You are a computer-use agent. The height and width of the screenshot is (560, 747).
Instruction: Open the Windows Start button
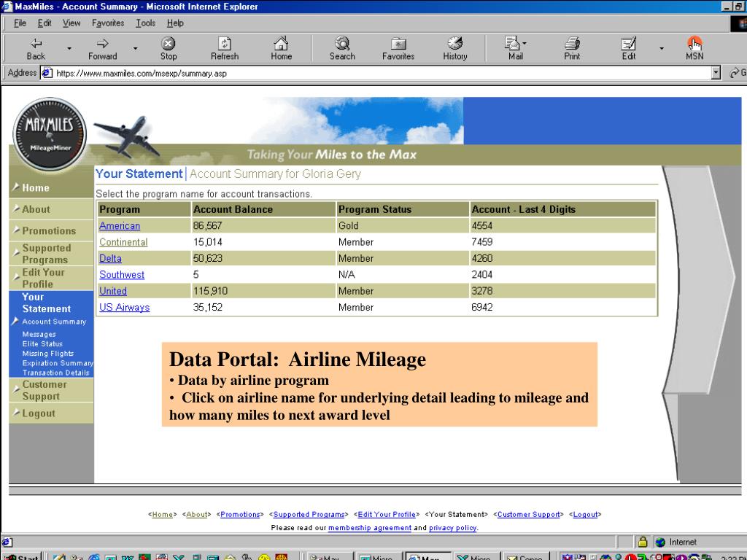point(21,556)
